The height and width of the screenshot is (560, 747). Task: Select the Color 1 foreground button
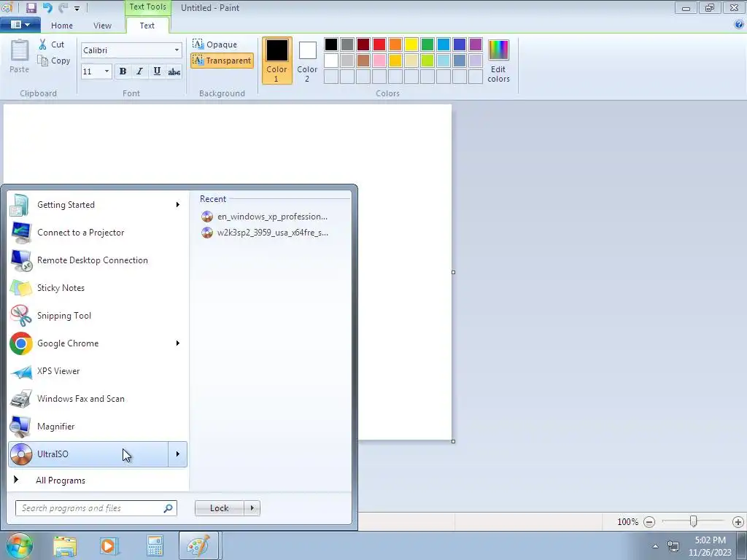[x=276, y=61]
